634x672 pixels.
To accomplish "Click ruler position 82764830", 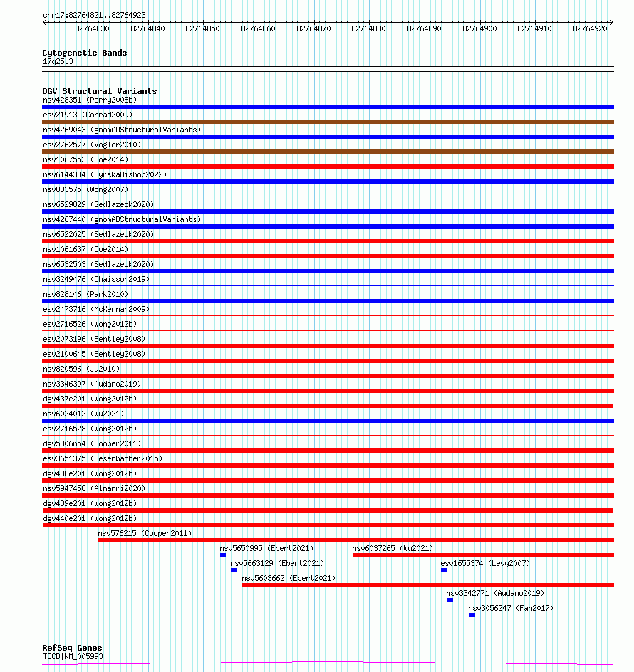I will point(92,28).
